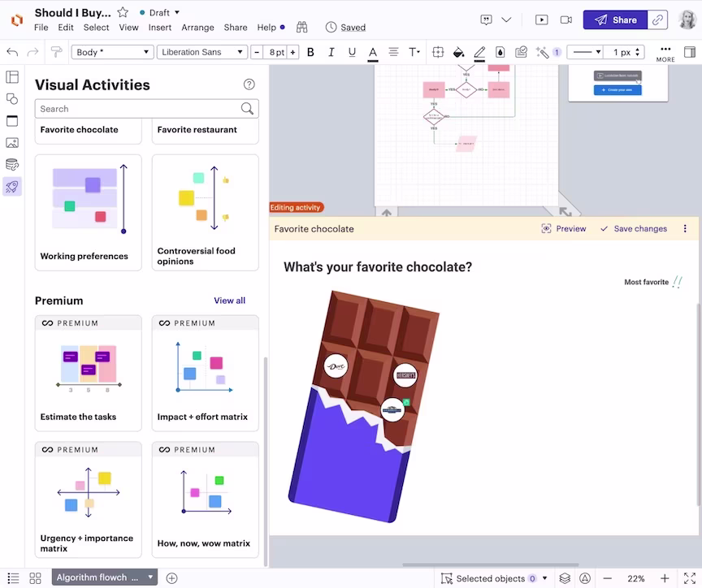Viewport: 702px width, 588px height.
Task: Click the Saved history link
Action: (x=353, y=28)
